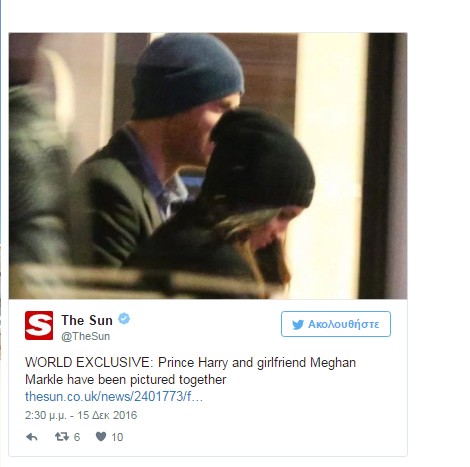Click the reply arrow icon under the tweet
The image size is (470, 467).
(x=32, y=437)
